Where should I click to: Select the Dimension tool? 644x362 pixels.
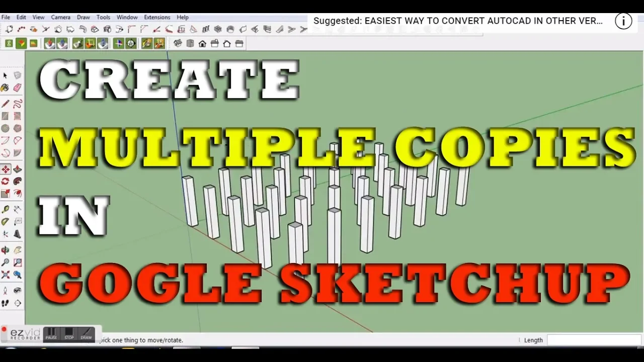[18, 209]
